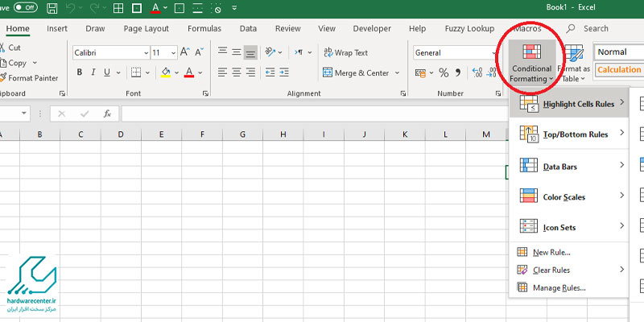Click the Percent Style icon

(x=444, y=73)
